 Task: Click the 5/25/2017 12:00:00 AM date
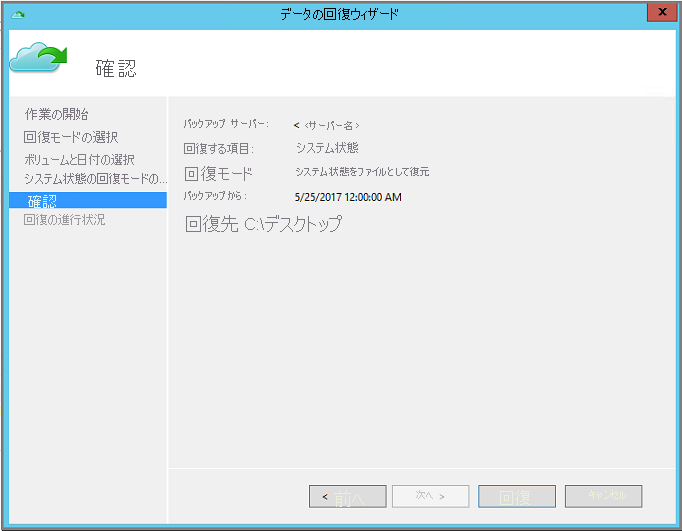tap(348, 197)
